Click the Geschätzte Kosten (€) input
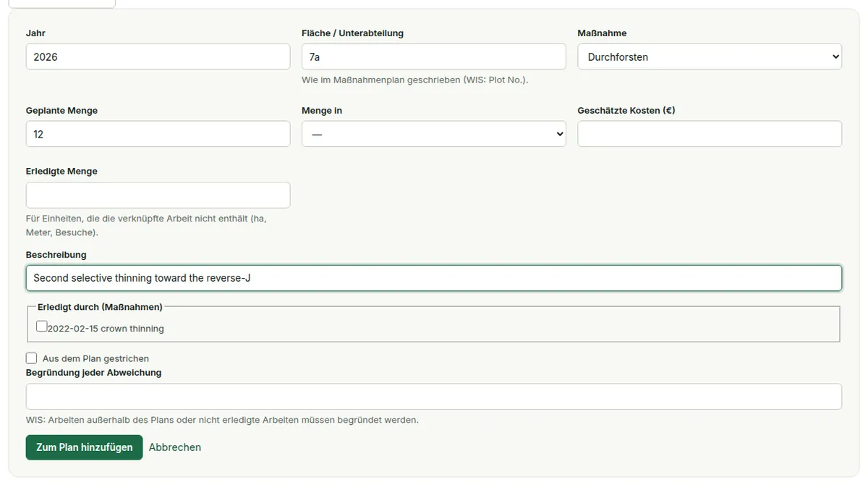The height and width of the screenshot is (485, 868). [710, 134]
